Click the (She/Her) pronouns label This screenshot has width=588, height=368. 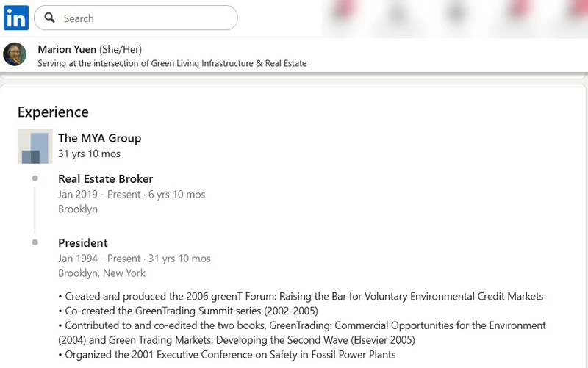point(121,49)
